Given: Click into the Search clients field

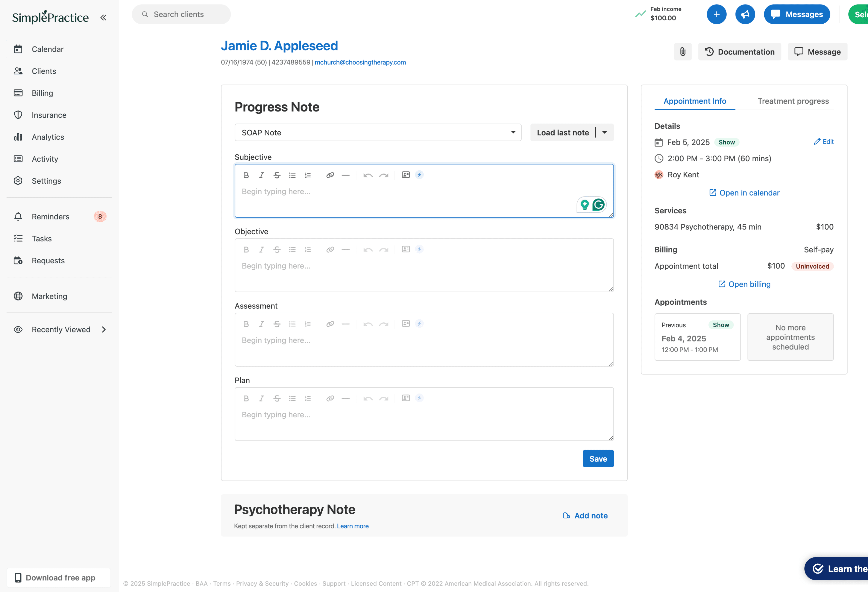Looking at the screenshot, I should [182, 14].
